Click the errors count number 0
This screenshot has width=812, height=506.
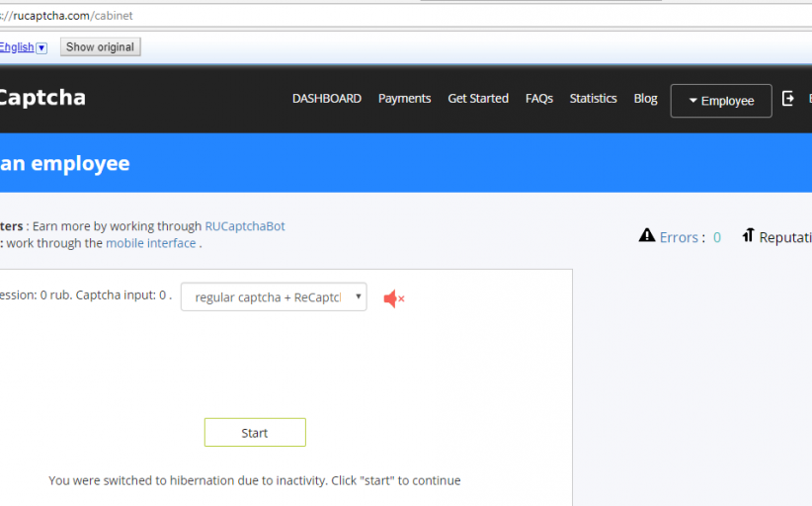point(717,237)
